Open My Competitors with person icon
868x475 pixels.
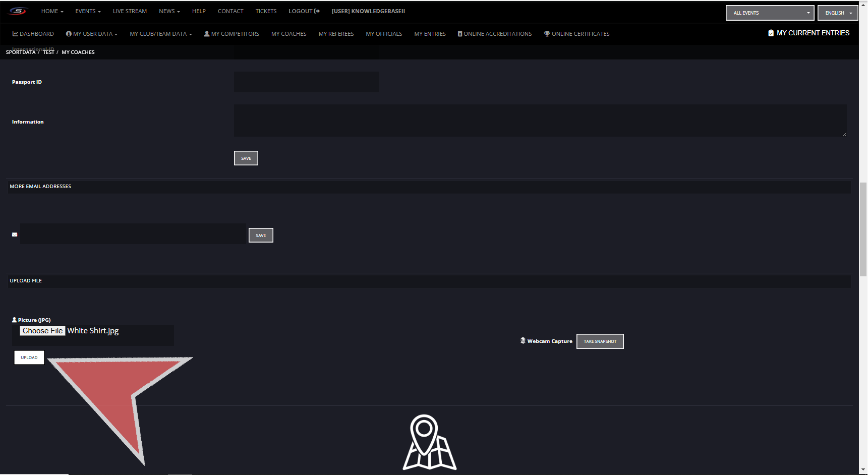click(x=232, y=34)
